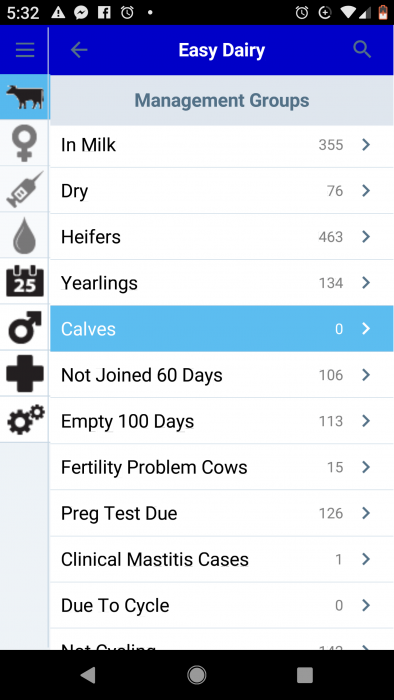Open the Dry management group
The image size is (394, 700).
pos(222,191)
